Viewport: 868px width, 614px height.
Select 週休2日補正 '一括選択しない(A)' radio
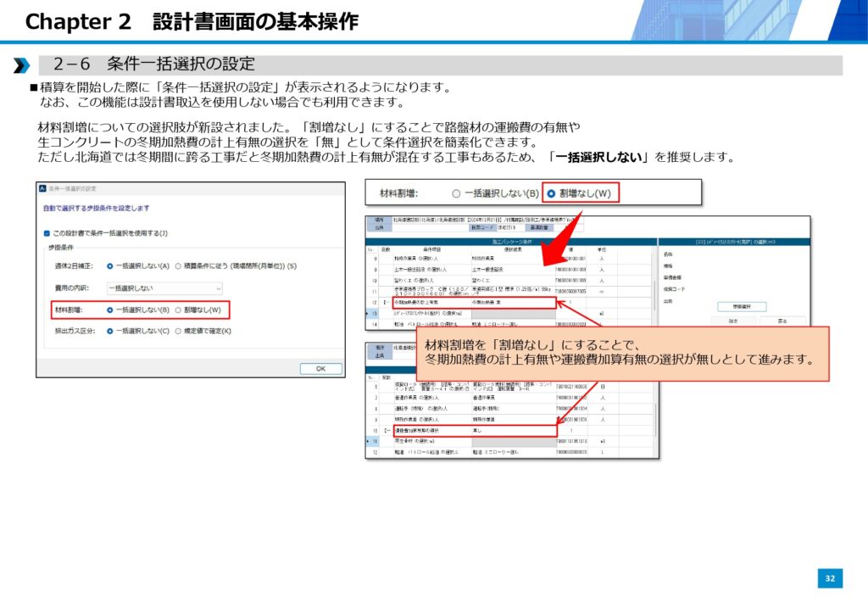110,265
